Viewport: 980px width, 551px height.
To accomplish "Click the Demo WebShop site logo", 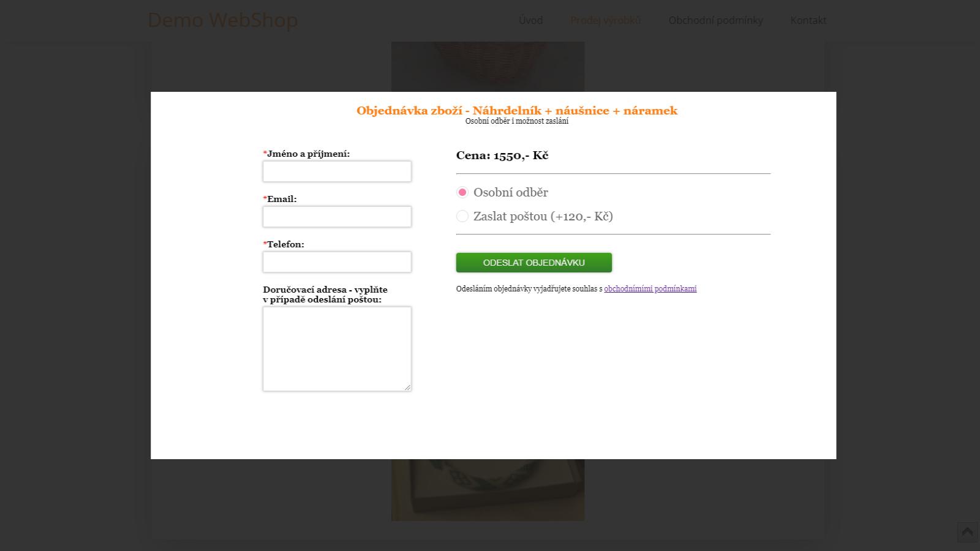I will [x=223, y=20].
